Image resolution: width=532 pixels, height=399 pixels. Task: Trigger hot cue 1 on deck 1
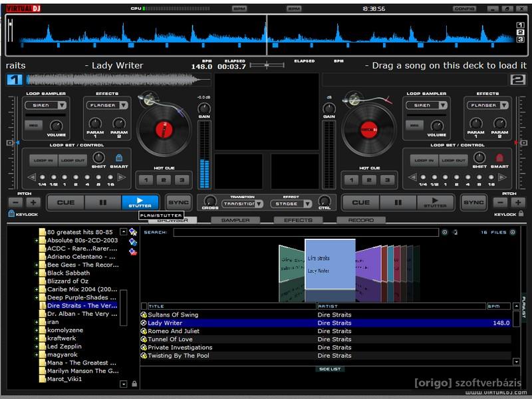pyautogui.click(x=146, y=180)
